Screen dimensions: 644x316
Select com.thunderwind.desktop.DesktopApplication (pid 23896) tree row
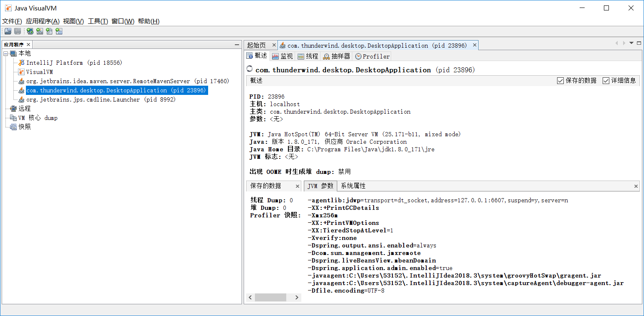(x=117, y=90)
